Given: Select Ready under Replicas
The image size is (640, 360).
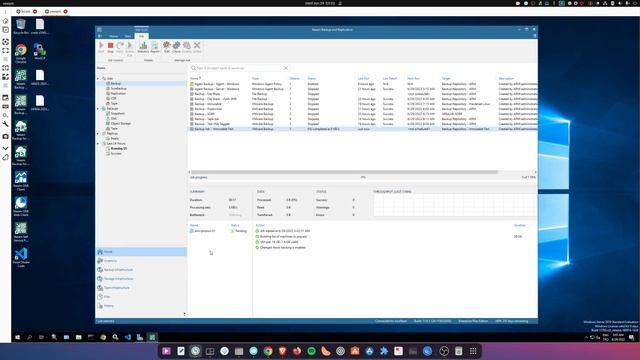Looking at the screenshot, I should 115,138.
